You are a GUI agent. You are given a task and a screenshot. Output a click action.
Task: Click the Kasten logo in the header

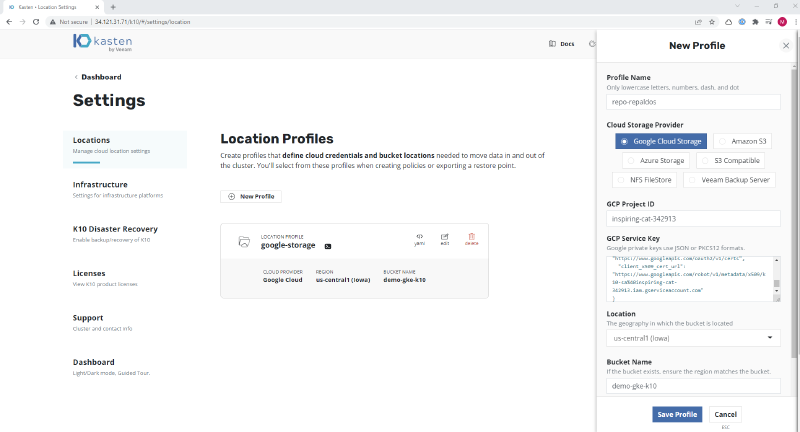(x=103, y=42)
